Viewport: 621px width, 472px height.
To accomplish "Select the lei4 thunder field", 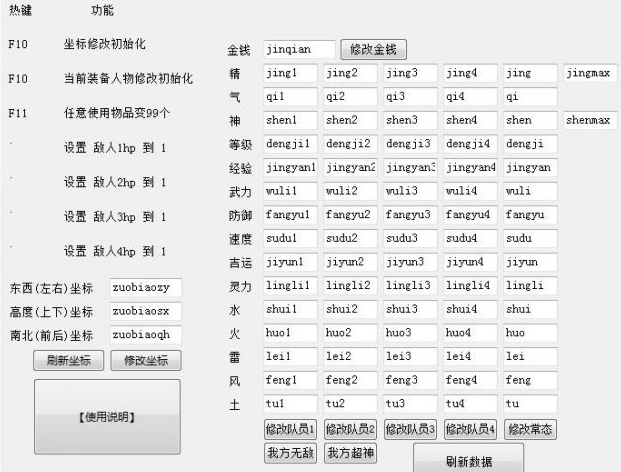I will coord(470,357).
